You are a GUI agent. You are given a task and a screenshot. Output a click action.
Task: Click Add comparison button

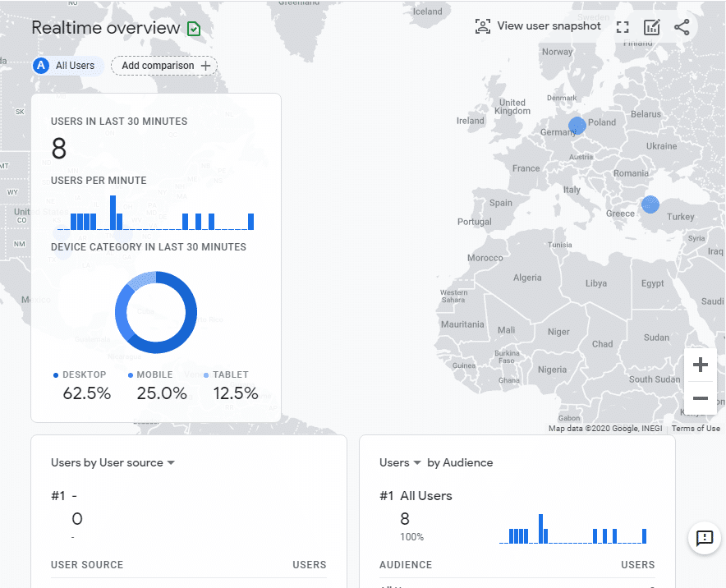coord(164,66)
